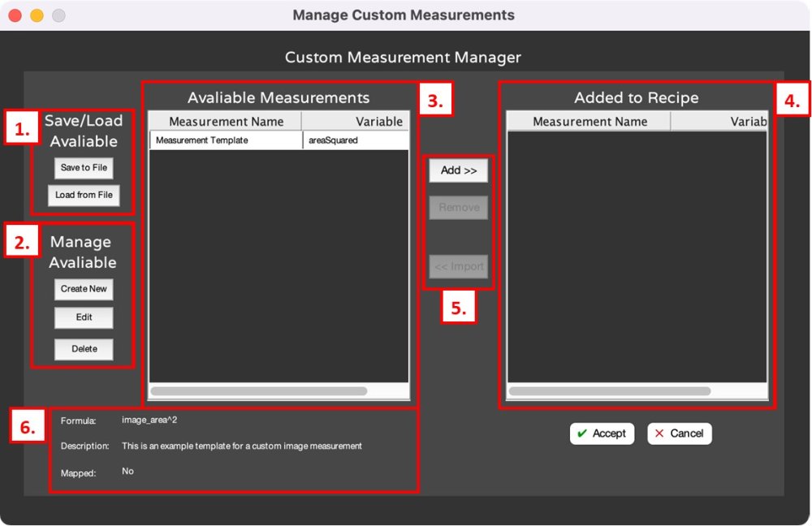Create New custom measurement
This screenshot has height=526, width=812.
pyautogui.click(x=84, y=289)
